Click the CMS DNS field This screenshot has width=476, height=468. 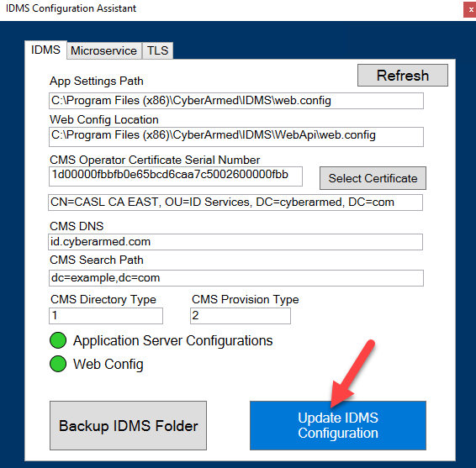[x=235, y=242]
